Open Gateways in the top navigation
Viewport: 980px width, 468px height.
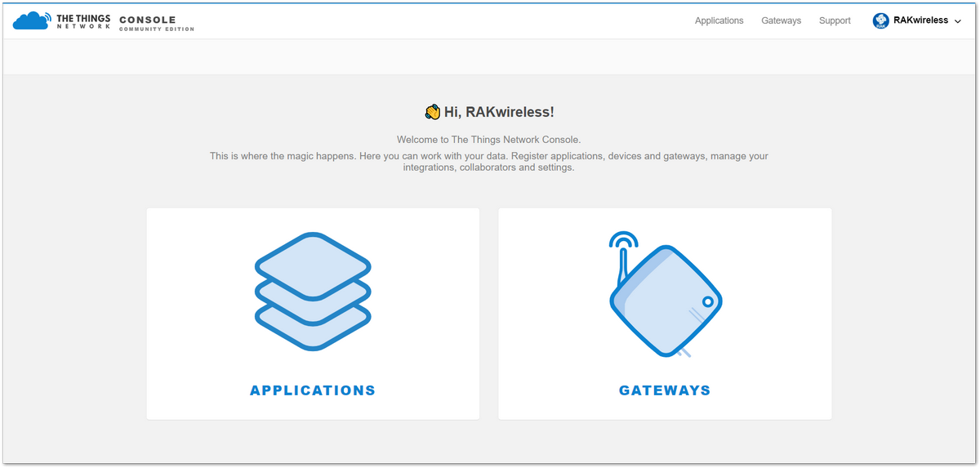click(781, 20)
